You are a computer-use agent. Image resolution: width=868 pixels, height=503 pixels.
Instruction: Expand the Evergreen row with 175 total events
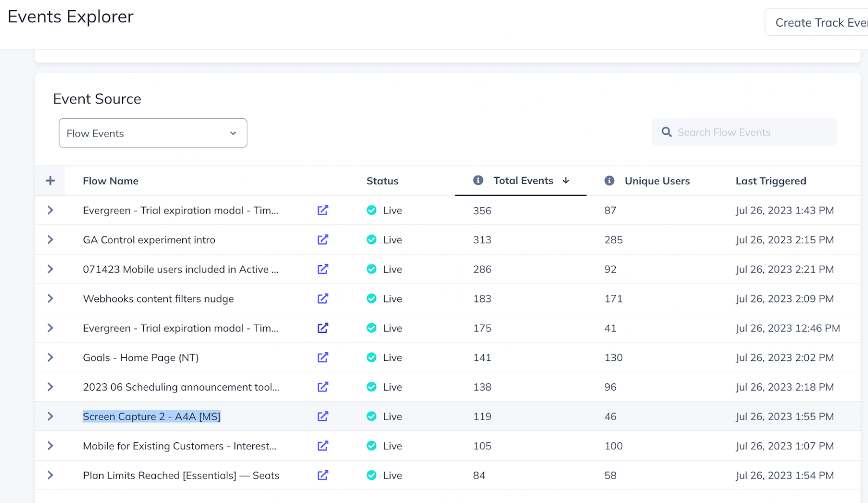pos(50,328)
